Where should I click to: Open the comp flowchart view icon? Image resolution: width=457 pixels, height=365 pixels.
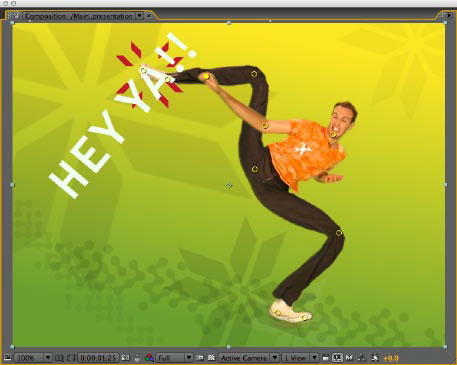[361, 358]
